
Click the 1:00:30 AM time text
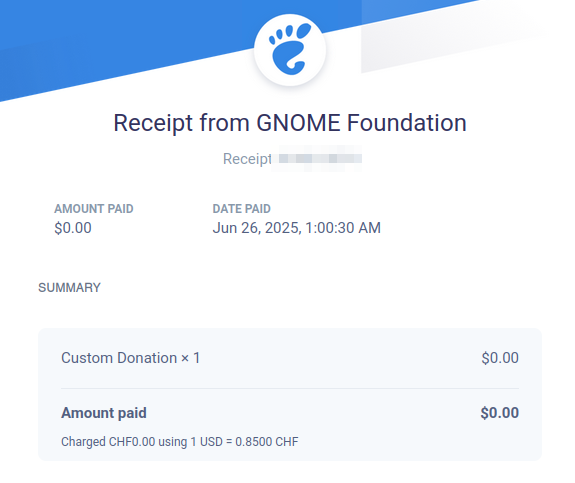[343, 228]
